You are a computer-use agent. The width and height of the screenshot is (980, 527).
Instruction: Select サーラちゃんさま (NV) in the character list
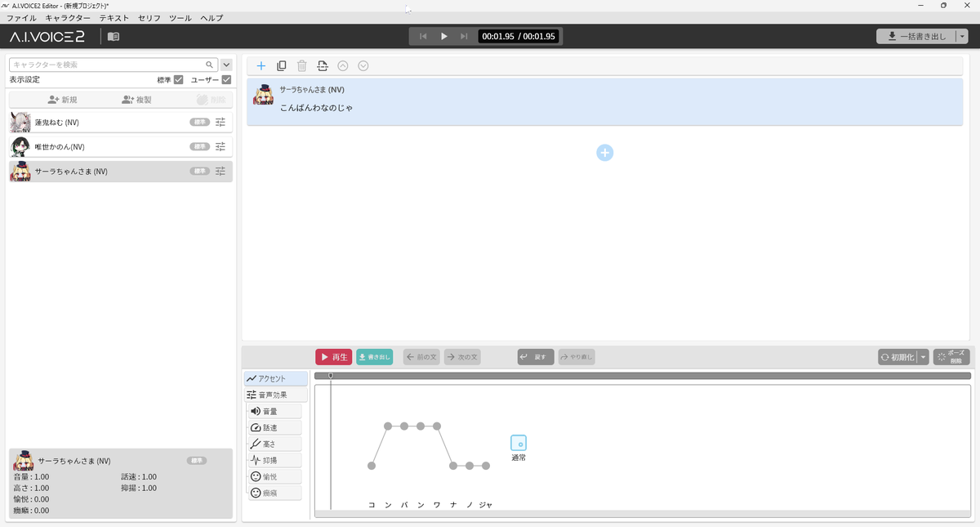click(x=121, y=172)
